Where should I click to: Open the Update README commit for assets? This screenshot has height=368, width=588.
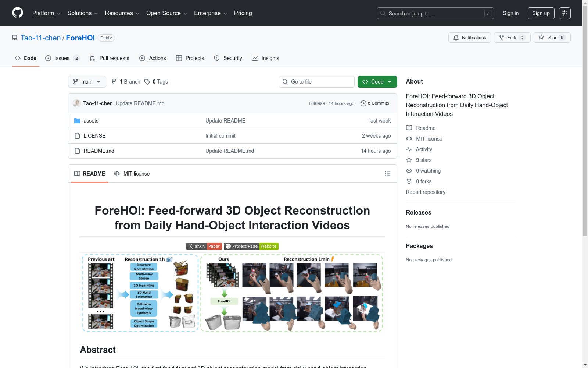[225, 121]
